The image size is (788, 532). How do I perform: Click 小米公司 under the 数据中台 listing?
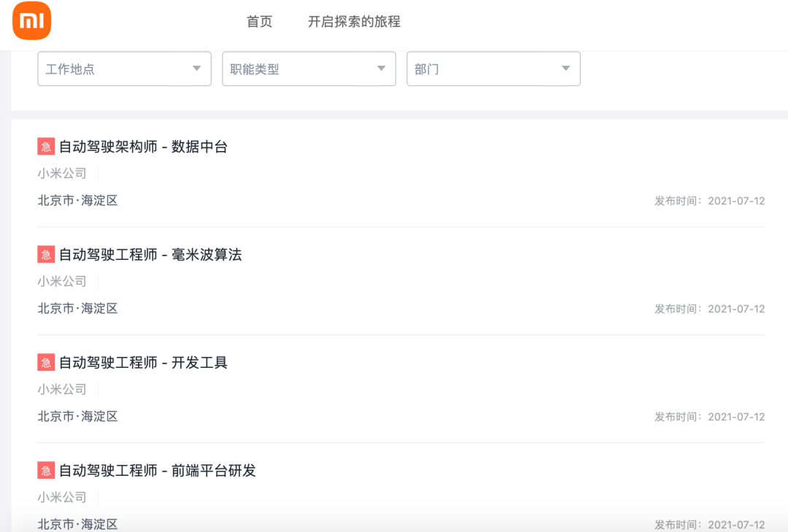point(61,173)
